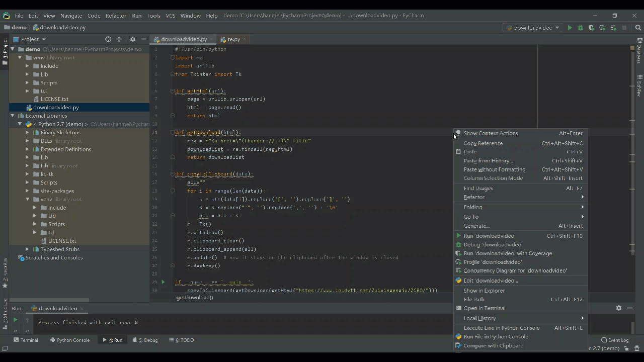
Task: Toggle Column Selection Mode in context menu
Action: [x=521, y=178]
